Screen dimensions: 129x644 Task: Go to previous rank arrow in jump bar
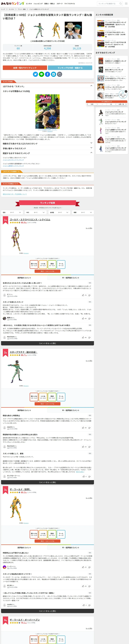tap(98, 104)
